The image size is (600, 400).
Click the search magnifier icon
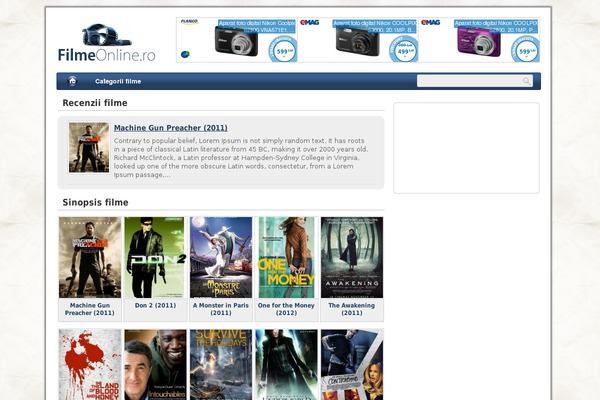527,81
